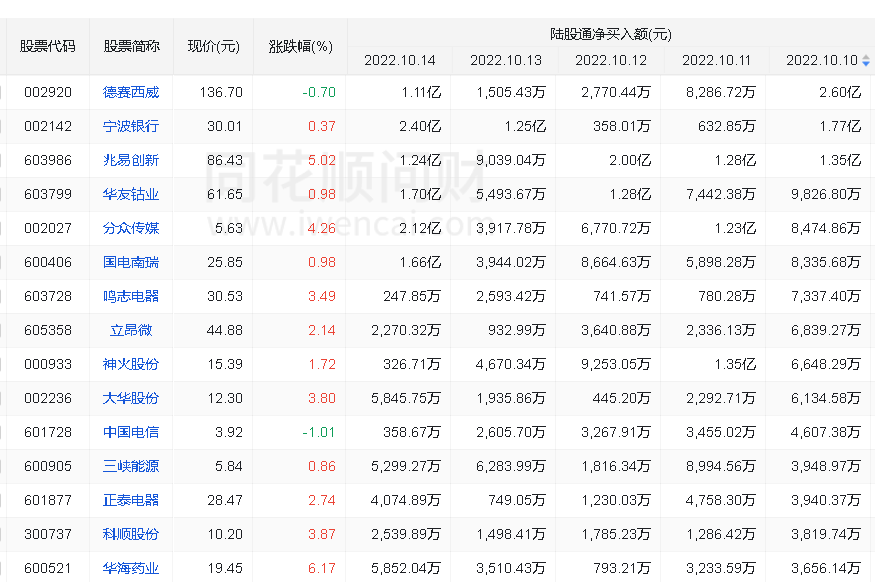Open the 德赛西威 stock link
Image resolution: width=875 pixels, height=582 pixels.
point(131,92)
